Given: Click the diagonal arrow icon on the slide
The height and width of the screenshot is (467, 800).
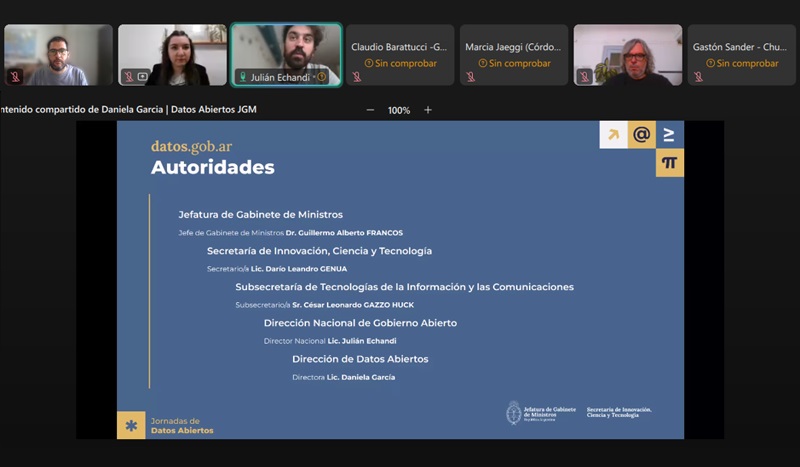Looking at the screenshot, I should coord(613,135).
